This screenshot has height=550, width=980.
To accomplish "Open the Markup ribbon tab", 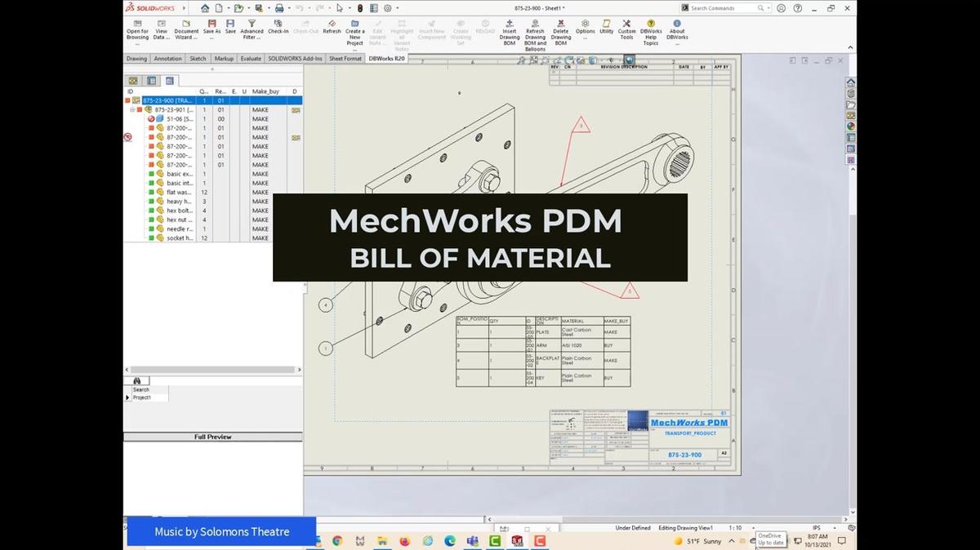I will click(x=224, y=59).
